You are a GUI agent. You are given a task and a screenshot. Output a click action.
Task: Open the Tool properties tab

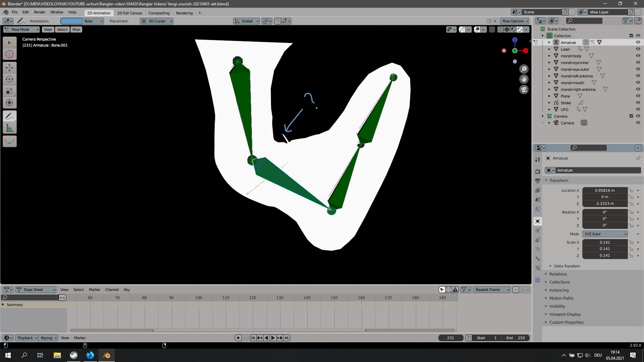[538, 160]
